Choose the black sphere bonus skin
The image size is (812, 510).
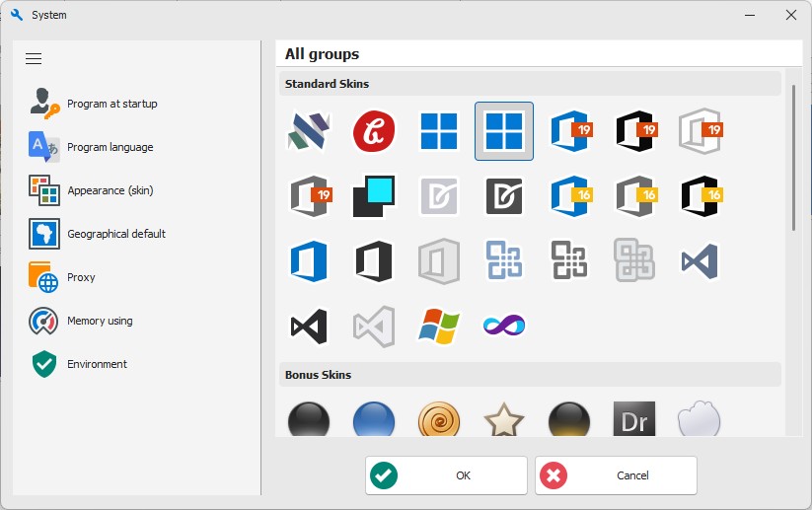coord(309,418)
